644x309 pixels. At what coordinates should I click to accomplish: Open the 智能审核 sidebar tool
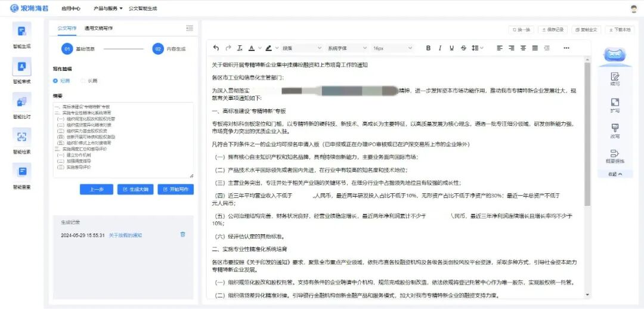[22, 70]
